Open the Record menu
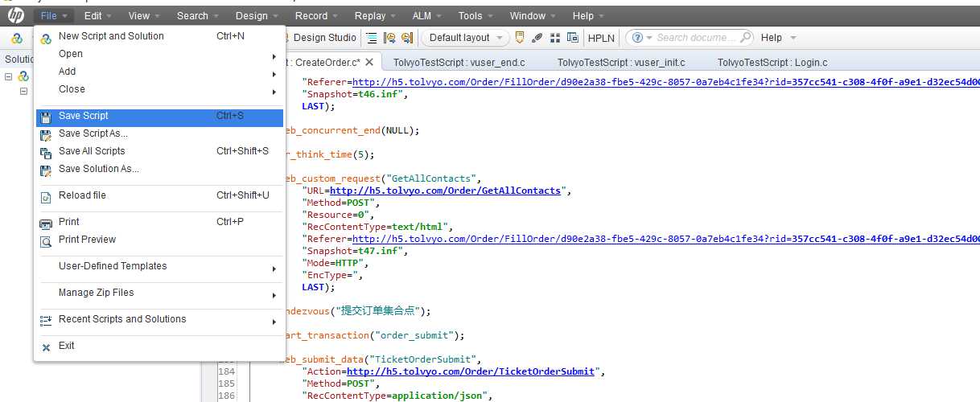This screenshot has height=402, width=980. click(x=317, y=15)
